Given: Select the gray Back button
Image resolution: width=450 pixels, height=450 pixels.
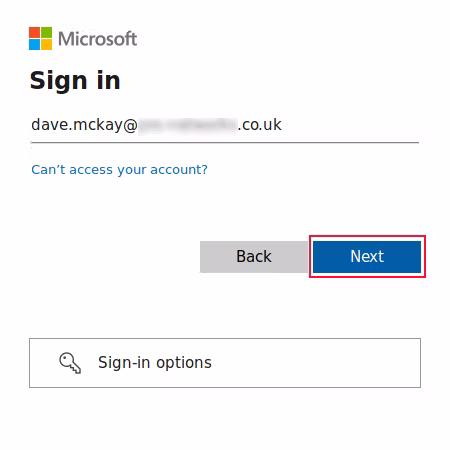Looking at the screenshot, I should tap(254, 257).
